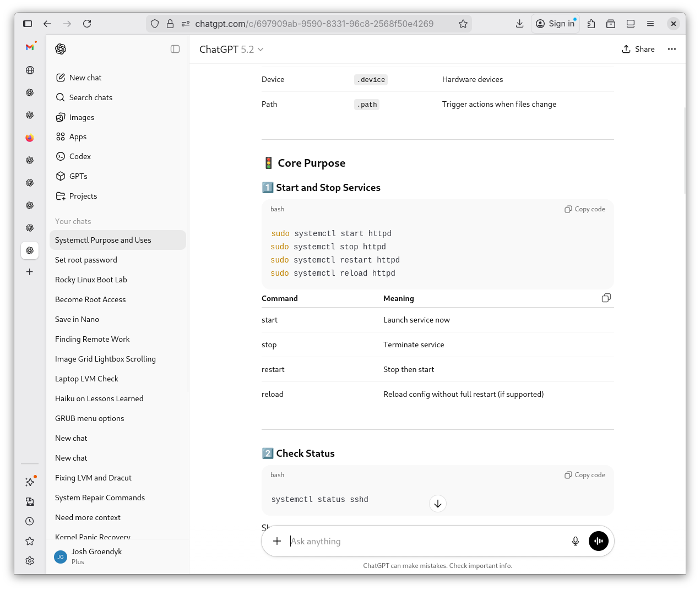Screen dimensions: 700x590
Task: Open the Gmail icon in browser sidebar
Action: pyautogui.click(x=30, y=47)
